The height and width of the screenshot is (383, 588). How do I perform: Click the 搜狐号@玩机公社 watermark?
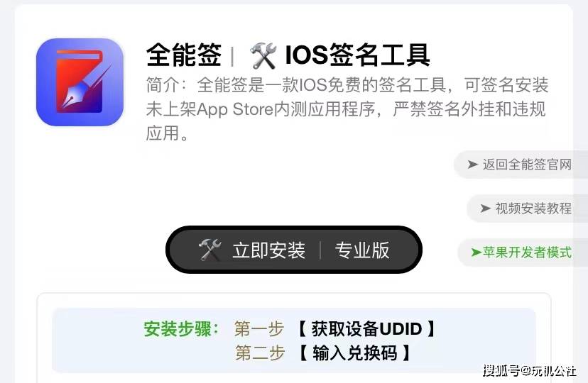coord(529,371)
